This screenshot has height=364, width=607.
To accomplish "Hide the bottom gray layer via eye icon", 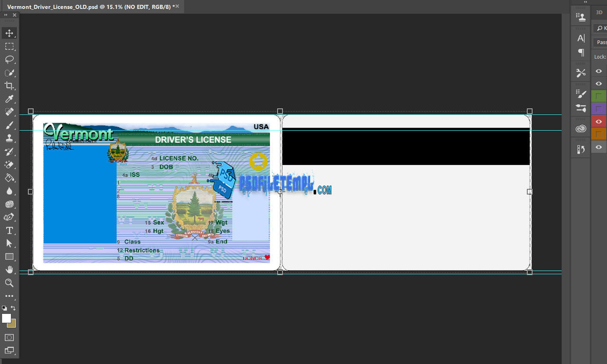I will point(599,147).
